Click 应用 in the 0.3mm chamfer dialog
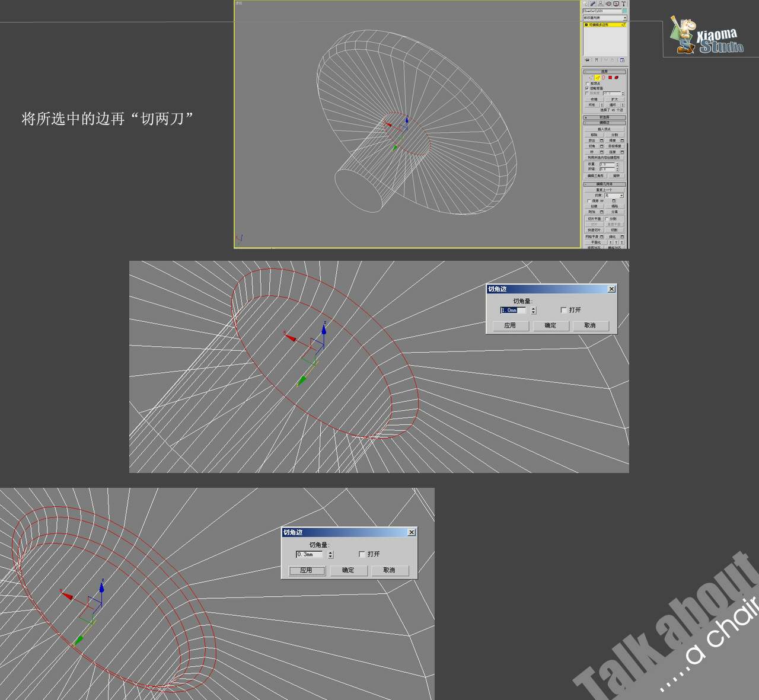The height and width of the screenshot is (700, 759). tap(306, 570)
